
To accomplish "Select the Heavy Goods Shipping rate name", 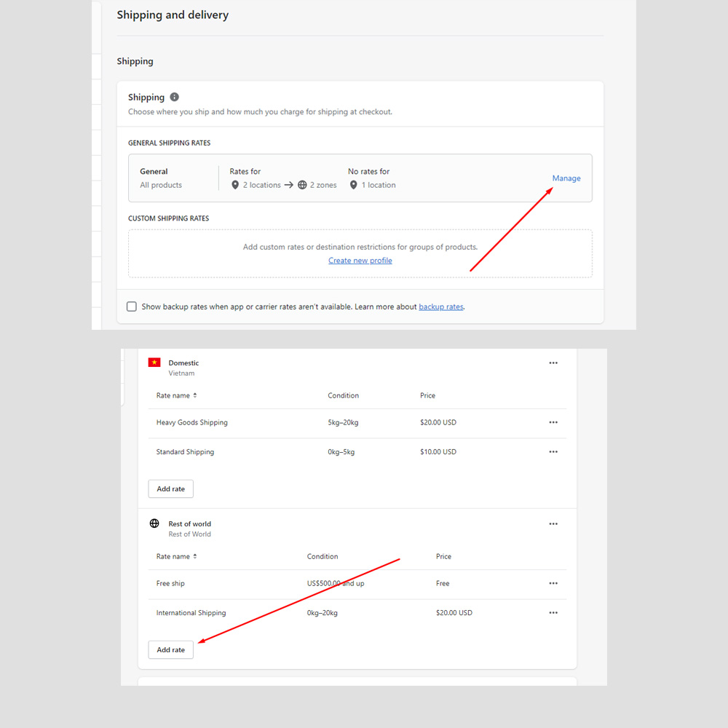I will point(191,422).
